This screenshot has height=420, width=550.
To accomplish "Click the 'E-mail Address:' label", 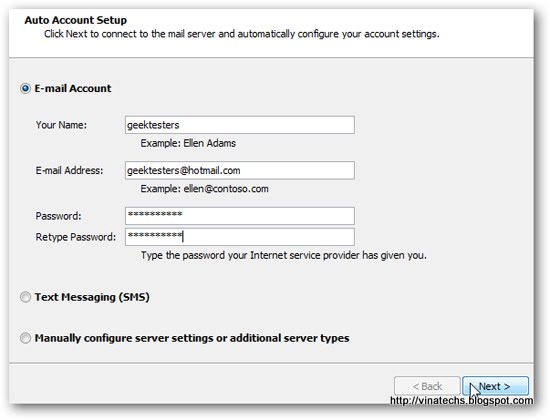I will coord(69,171).
